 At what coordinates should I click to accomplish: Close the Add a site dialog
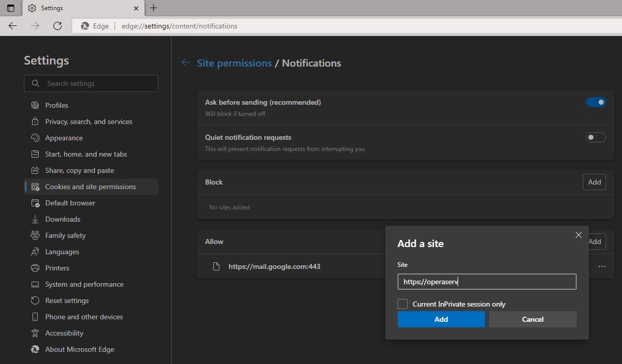click(x=579, y=235)
